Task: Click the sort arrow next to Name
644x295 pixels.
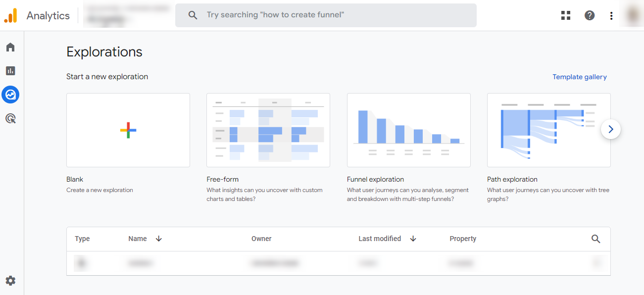Action: tap(159, 239)
